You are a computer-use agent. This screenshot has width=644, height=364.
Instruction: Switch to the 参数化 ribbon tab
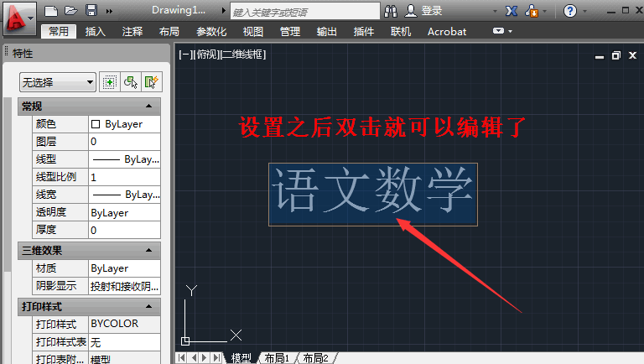(x=211, y=31)
